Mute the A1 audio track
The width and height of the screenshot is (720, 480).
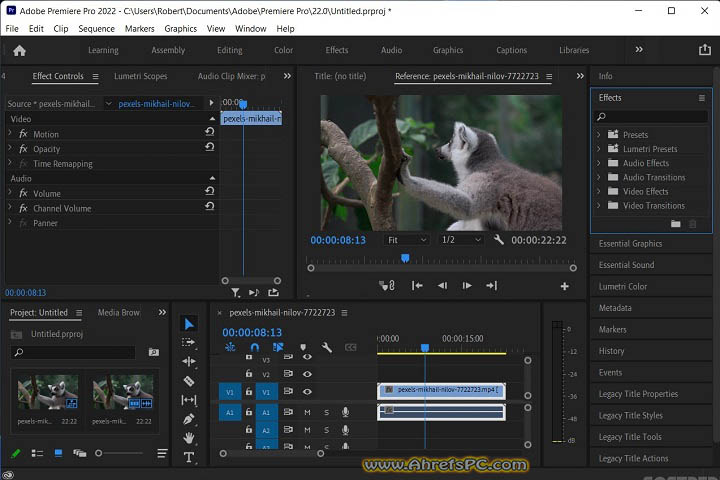[x=307, y=412]
